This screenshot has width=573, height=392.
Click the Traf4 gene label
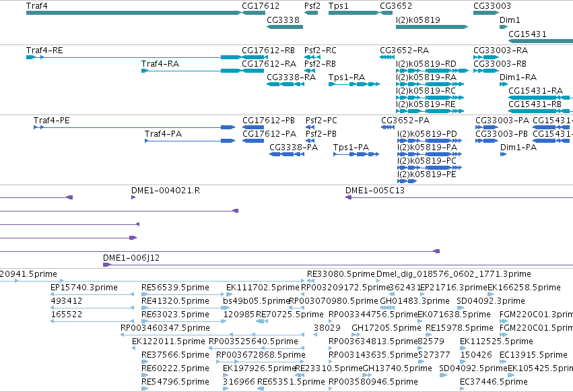coord(36,6)
